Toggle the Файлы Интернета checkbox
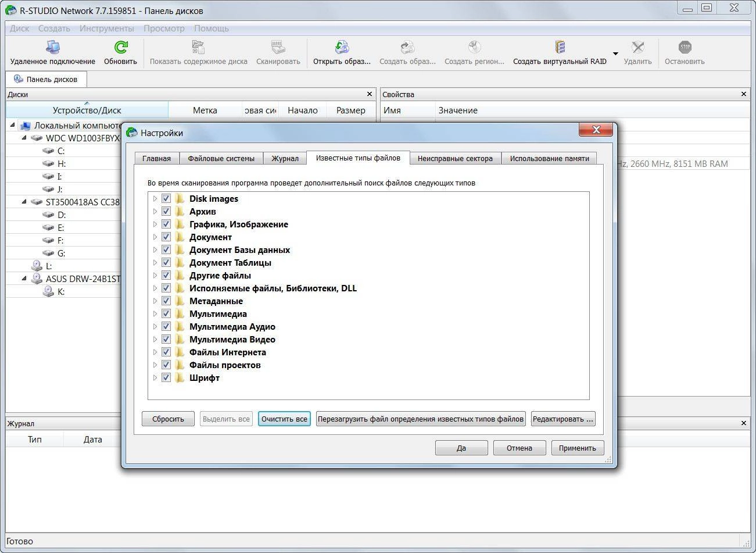The image size is (756, 553). [x=166, y=352]
